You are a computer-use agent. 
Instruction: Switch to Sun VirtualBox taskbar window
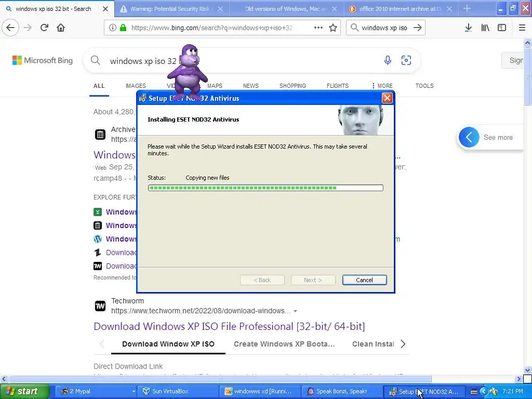[178, 392]
